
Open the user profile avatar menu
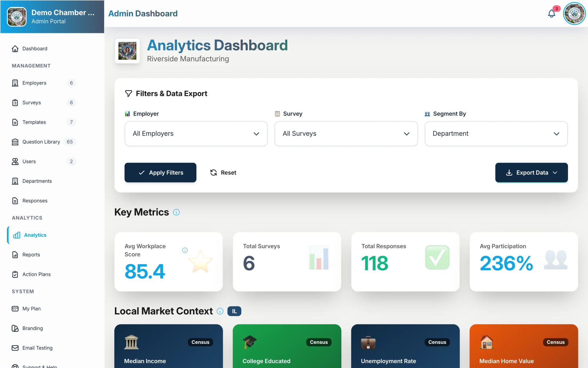(x=574, y=14)
